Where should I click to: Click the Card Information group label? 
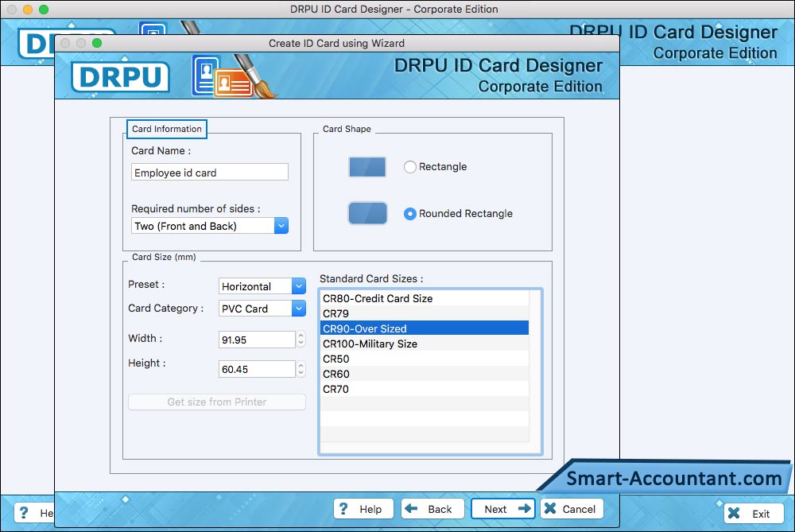[x=167, y=129]
